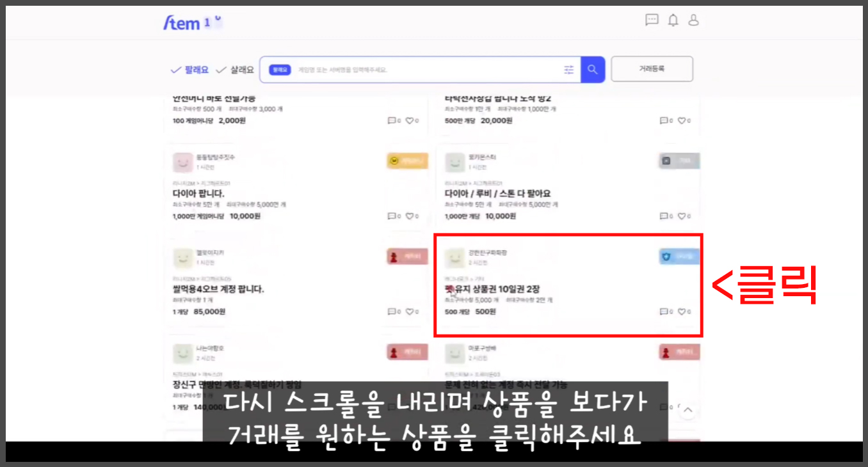868x467 pixels.
Task: Like the 다이아 / 루비 / 스톤 listing
Action: 682,216
